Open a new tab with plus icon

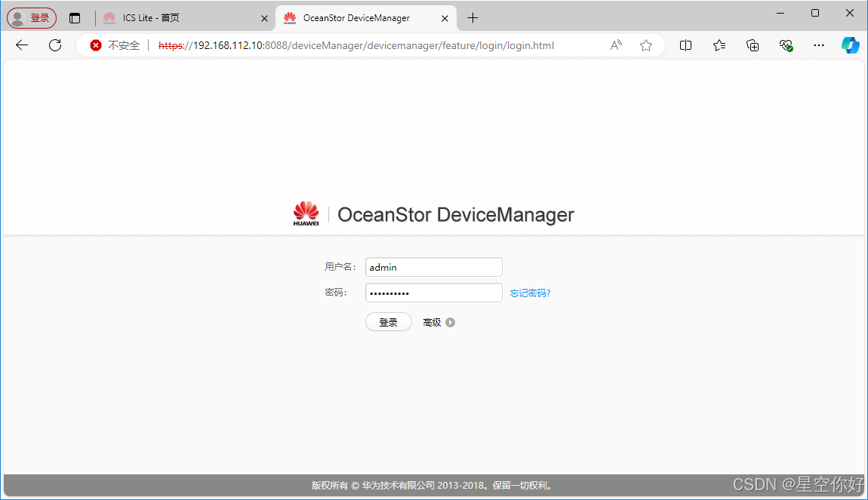point(472,18)
